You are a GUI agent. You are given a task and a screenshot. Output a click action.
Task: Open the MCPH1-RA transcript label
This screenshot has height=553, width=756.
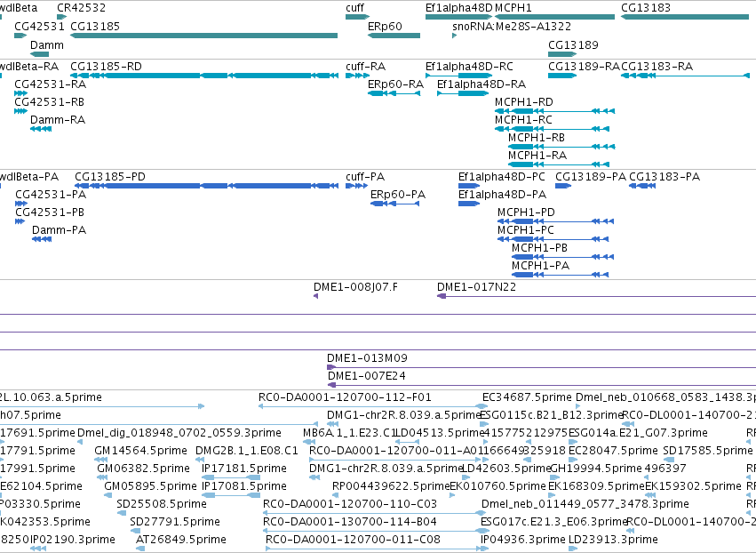pyautogui.click(x=537, y=156)
